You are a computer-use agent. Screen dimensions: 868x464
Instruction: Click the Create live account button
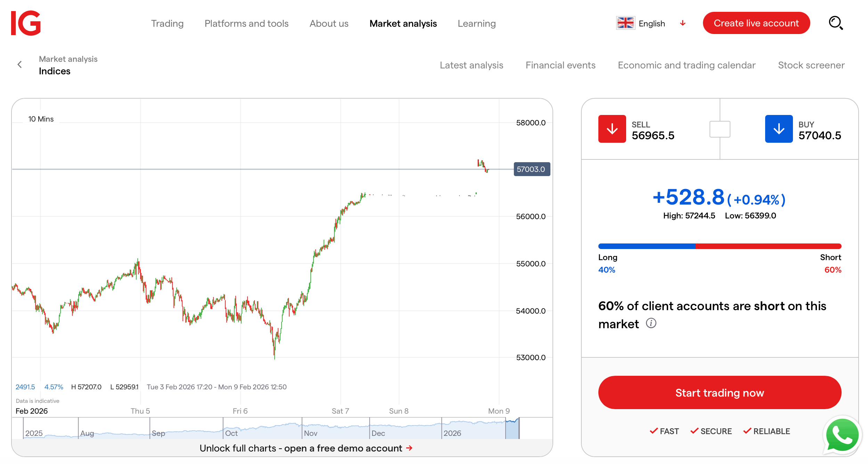[756, 23]
